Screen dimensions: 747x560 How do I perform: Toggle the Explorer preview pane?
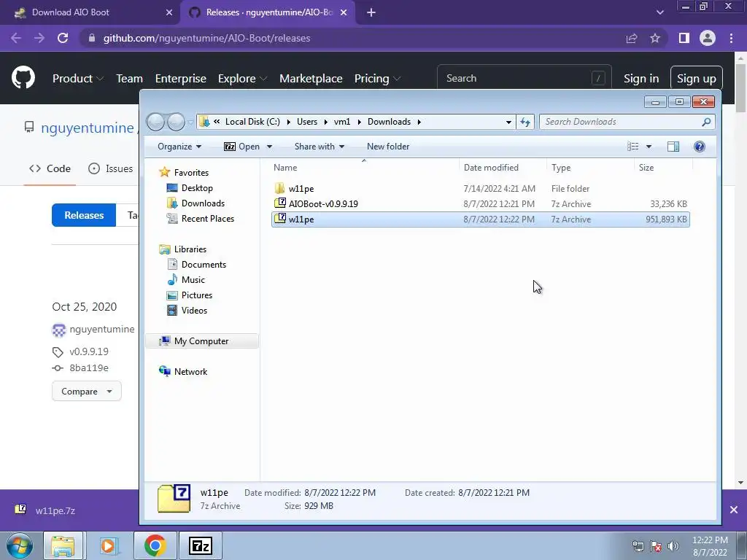tap(673, 146)
